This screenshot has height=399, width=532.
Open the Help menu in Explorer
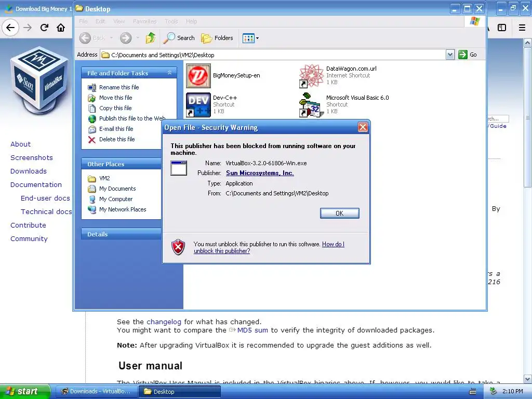pyautogui.click(x=191, y=21)
